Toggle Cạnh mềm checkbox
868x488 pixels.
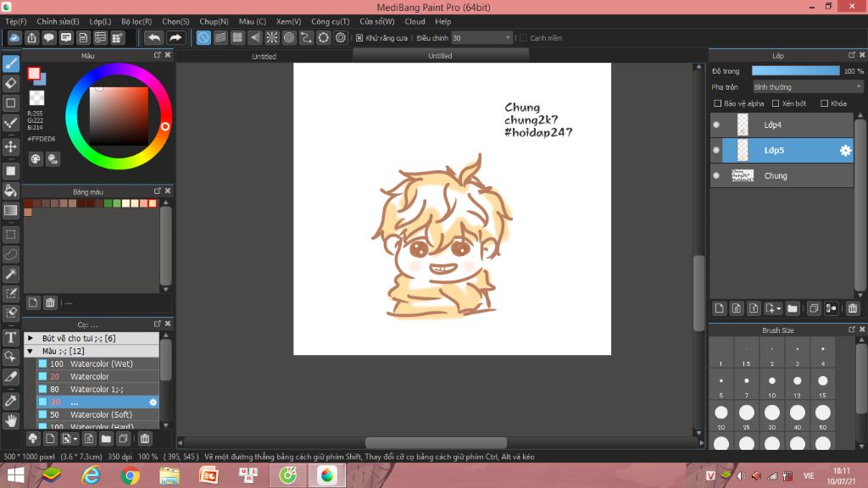click(x=523, y=37)
